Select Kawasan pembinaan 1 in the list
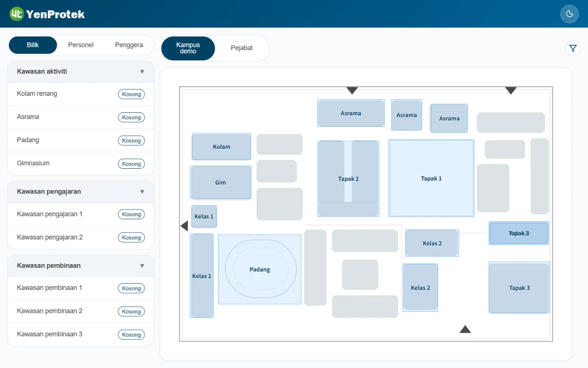The height and width of the screenshot is (368, 588). tap(81, 288)
